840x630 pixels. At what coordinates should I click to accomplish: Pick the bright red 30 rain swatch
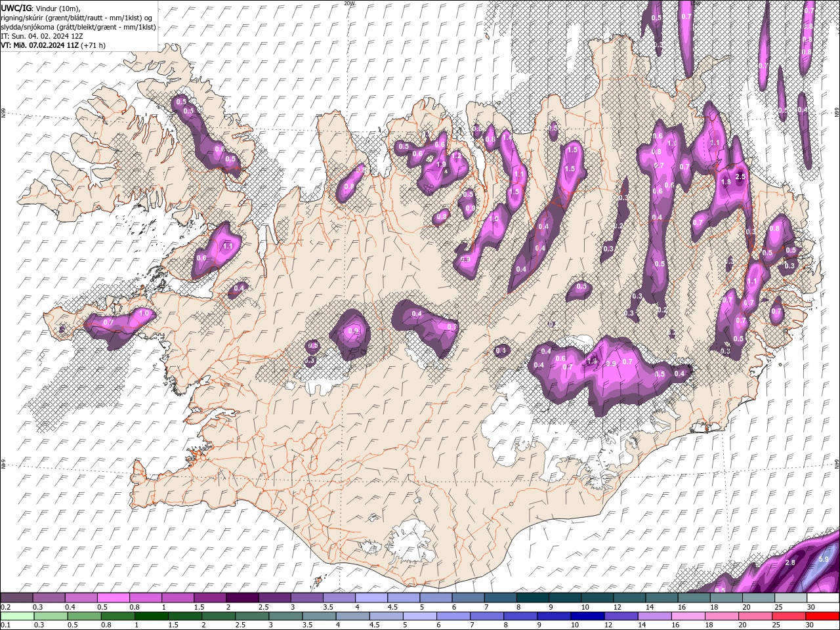(822, 616)
